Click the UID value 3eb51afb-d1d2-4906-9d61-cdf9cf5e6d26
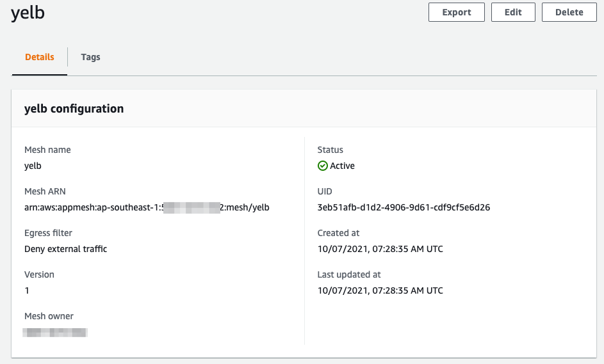Viewport: 604px width, 364px height. tap(404, 207)
